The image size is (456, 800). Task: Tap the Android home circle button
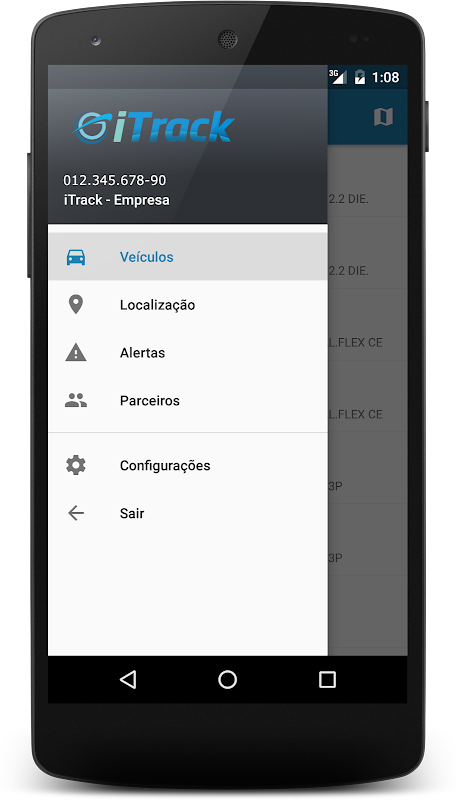(227, 680)
